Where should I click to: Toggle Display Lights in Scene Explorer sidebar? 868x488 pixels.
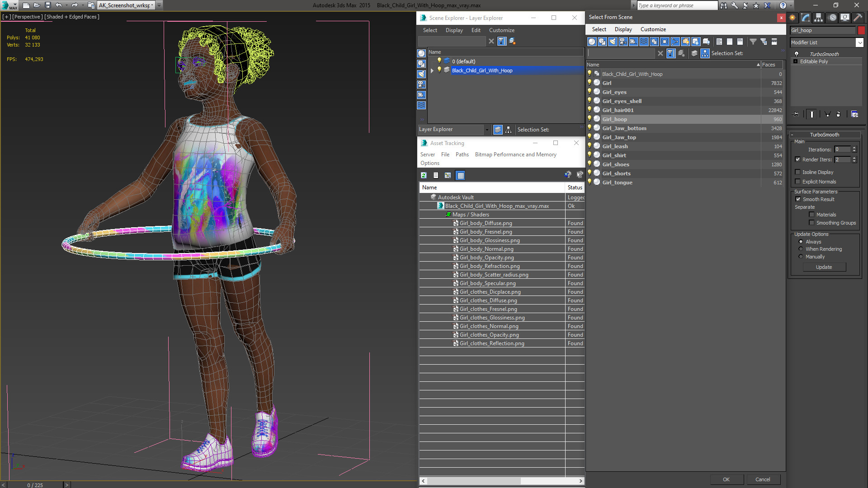coord(421,74)
